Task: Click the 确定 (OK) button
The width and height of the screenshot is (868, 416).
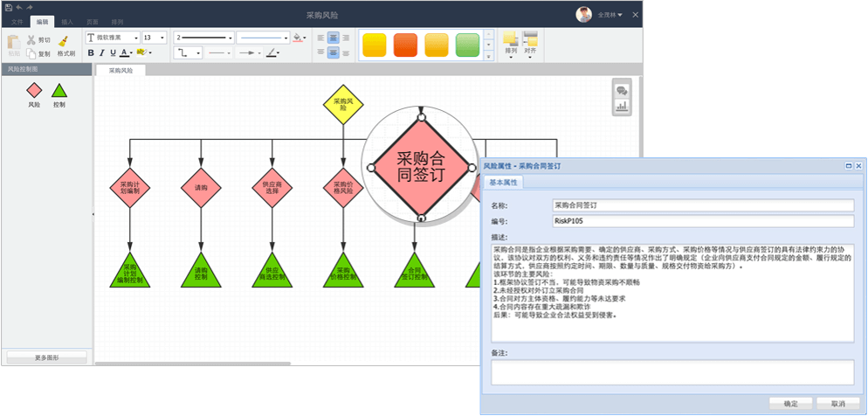Action: pos(790,403)
